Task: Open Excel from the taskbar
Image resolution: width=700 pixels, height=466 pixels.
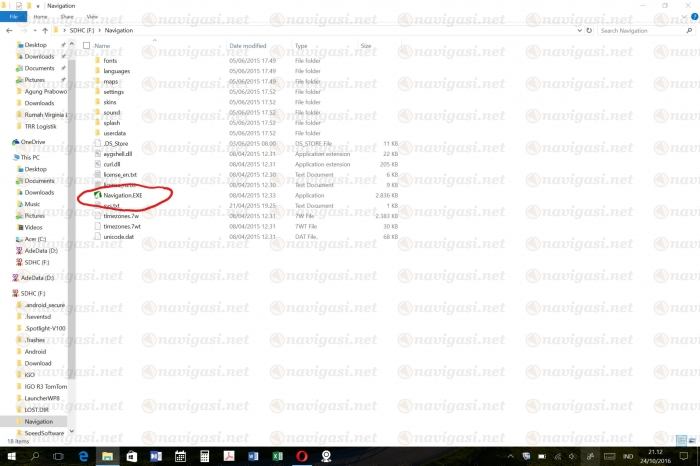Action: click(277, 456)
